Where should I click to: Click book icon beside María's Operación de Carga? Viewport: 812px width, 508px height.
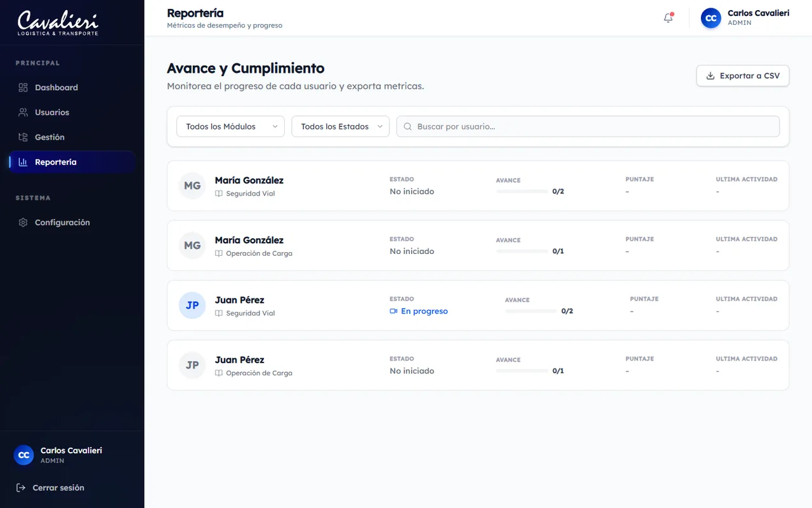point(219,253)
